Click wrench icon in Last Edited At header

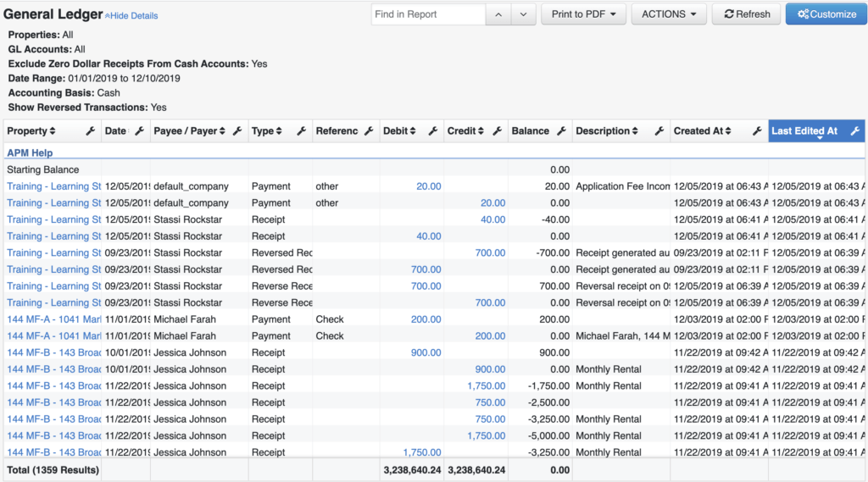click(855, 131)
